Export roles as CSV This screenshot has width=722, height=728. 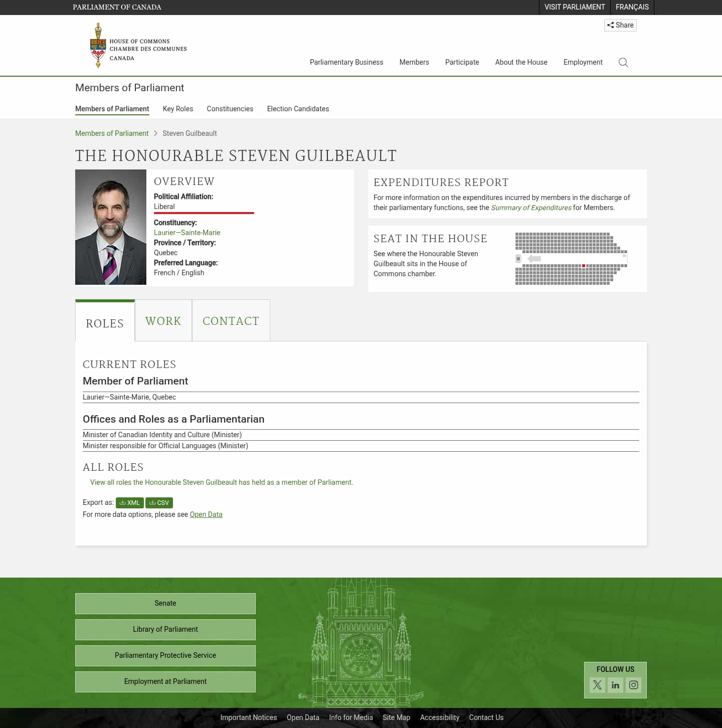159,502
